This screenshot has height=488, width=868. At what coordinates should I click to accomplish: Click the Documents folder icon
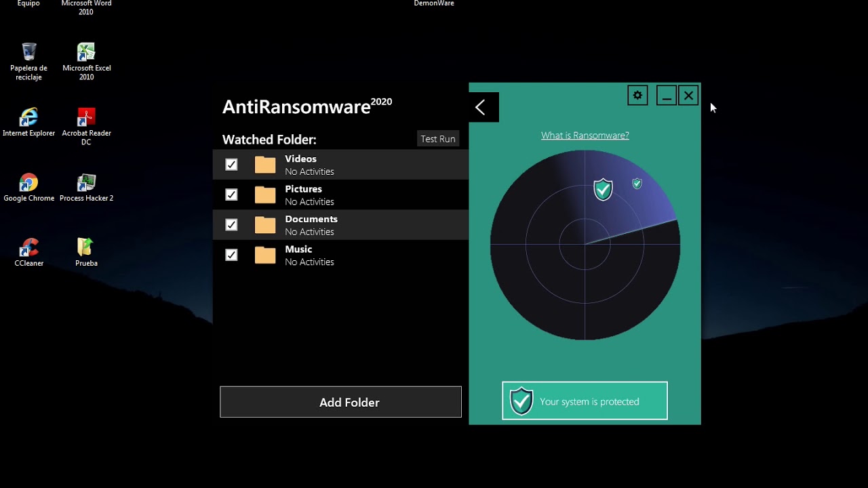pyautogui.click(x=265, y=225)
